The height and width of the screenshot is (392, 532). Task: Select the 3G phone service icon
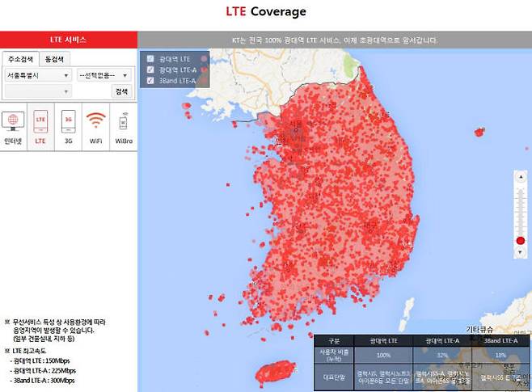click(x=68, y=127)
